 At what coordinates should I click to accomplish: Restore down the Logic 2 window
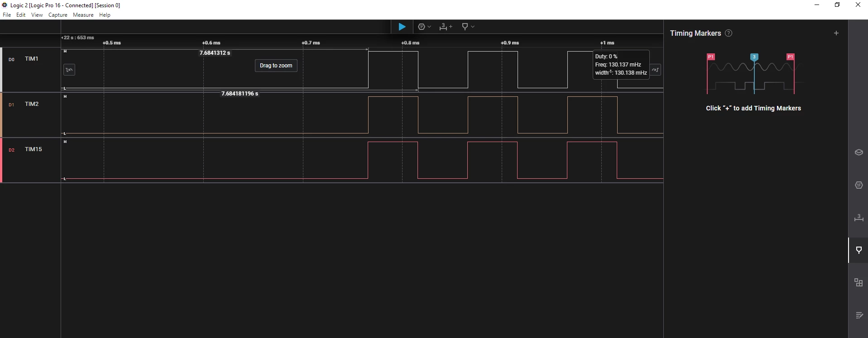837,5
